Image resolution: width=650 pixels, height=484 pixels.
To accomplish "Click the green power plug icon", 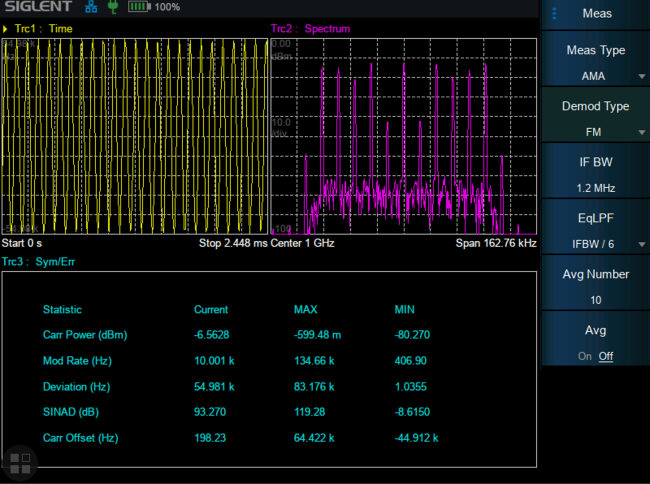I will tap(112, 7).
